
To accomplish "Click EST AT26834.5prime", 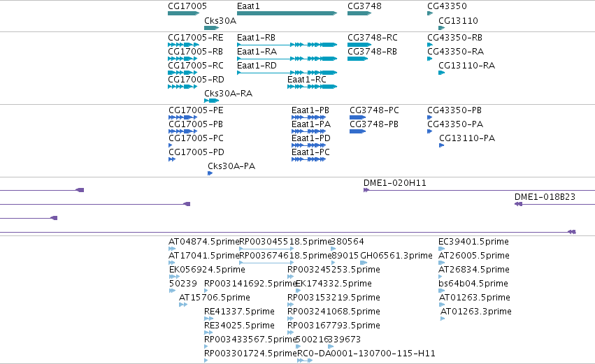I will pos(474,270).
